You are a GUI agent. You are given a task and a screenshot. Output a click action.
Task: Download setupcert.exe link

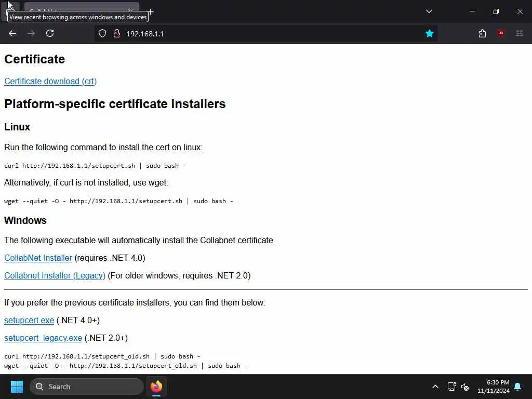pos(29,320)
